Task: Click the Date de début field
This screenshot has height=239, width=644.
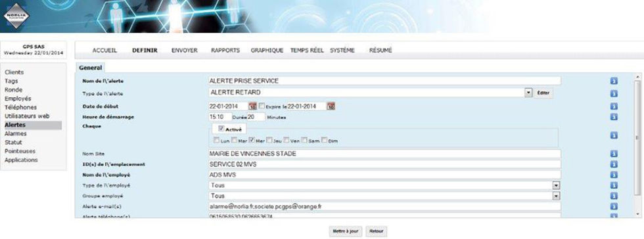Action: 228,106
